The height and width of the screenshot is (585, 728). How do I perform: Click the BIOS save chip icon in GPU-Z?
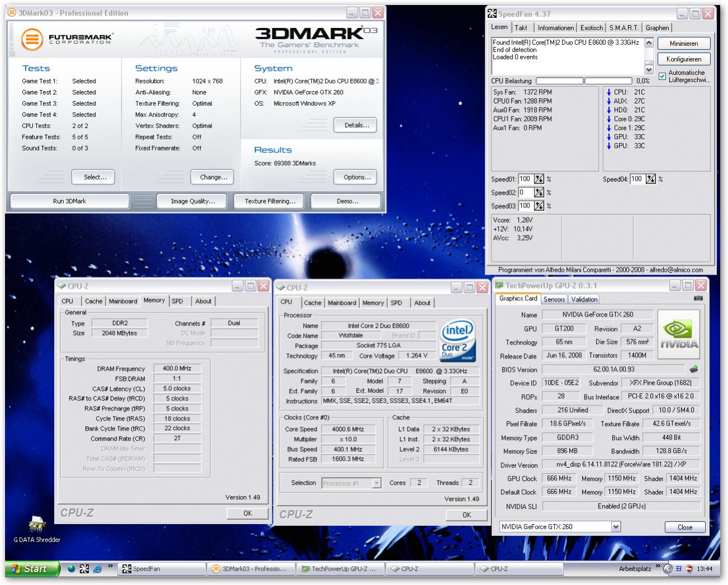click(694, 369)
